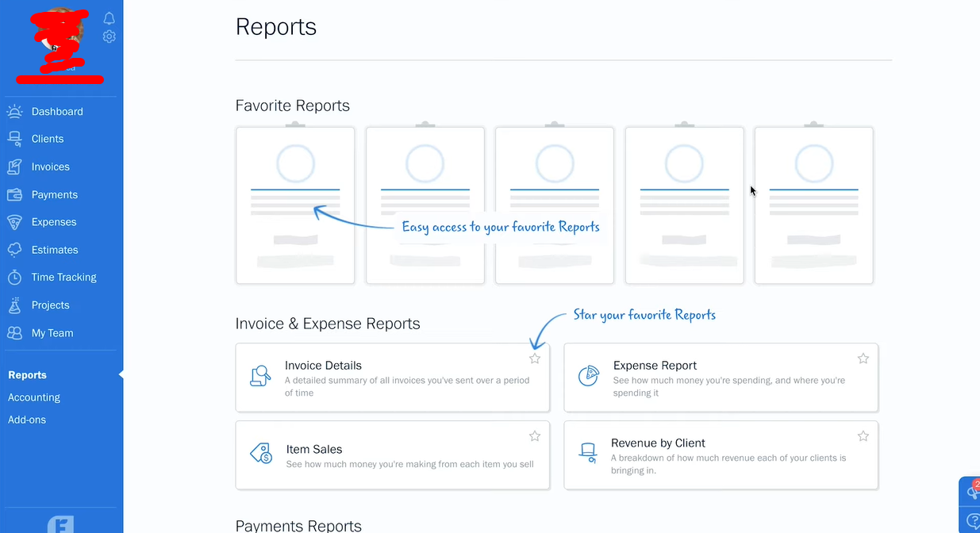Open Invoices from the sidebar
This screenshot has width=980, height=533.
click(x=51, y=167)
